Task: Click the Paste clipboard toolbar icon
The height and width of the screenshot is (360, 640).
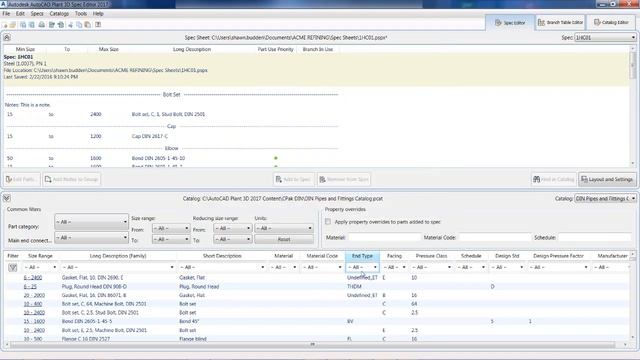Action: (x=87, y=25)
